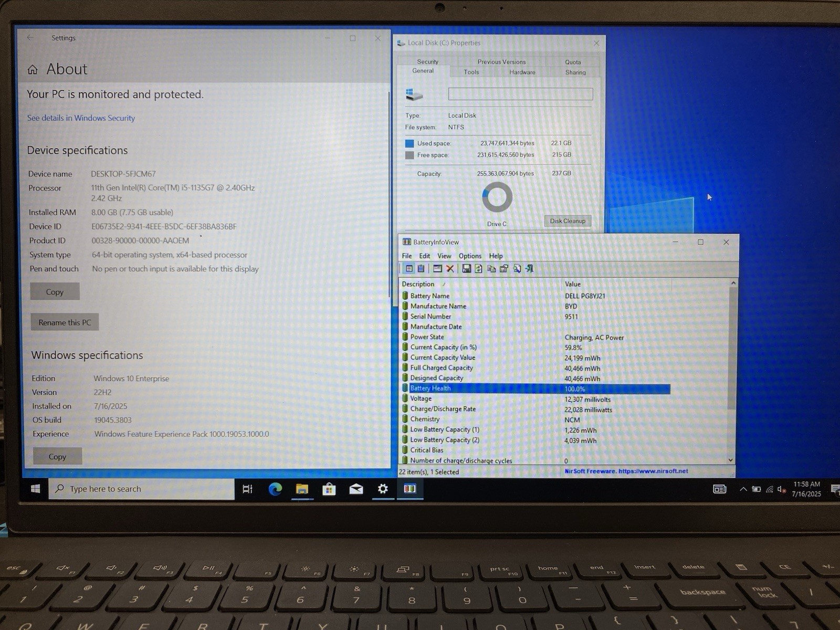Select the Power State row

[535, 337]
